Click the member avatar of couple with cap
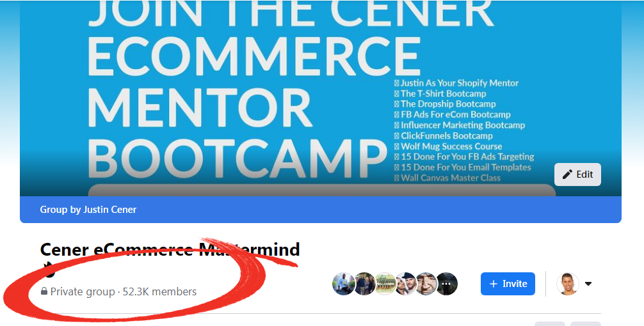 406,284
